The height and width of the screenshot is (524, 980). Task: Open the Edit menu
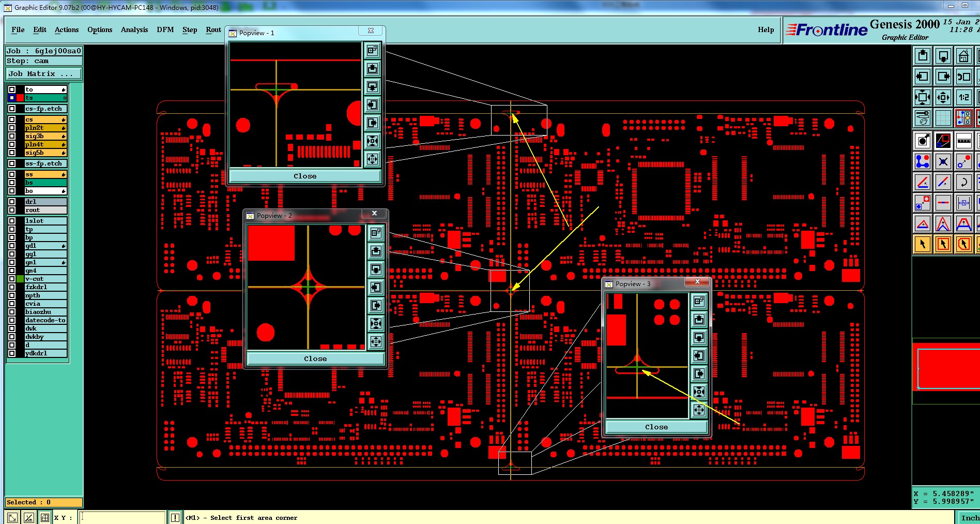(x=40, y=29)
